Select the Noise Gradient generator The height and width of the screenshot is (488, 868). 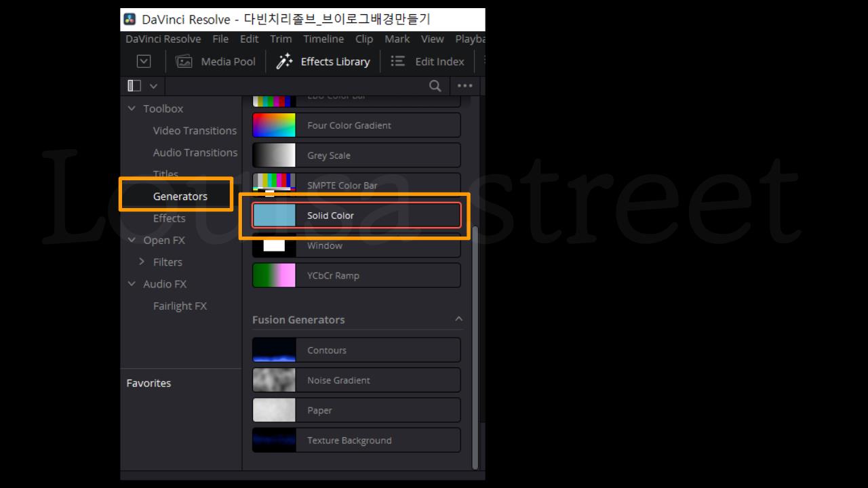(x=357, y=380)
